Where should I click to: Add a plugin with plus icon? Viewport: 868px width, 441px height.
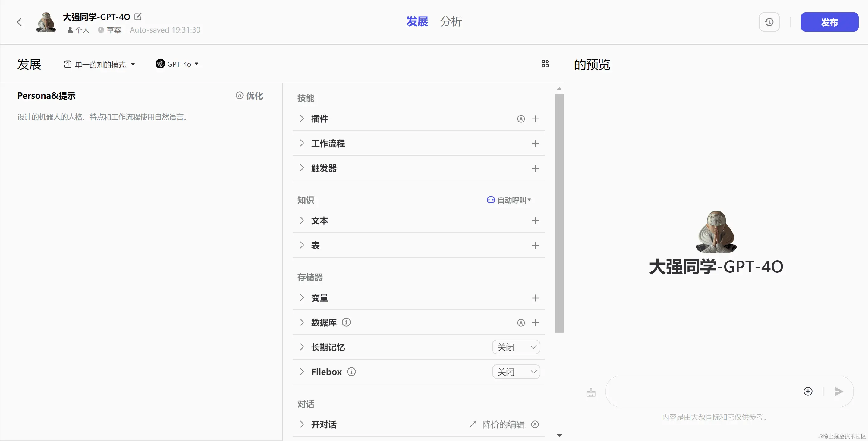[535, 119]
